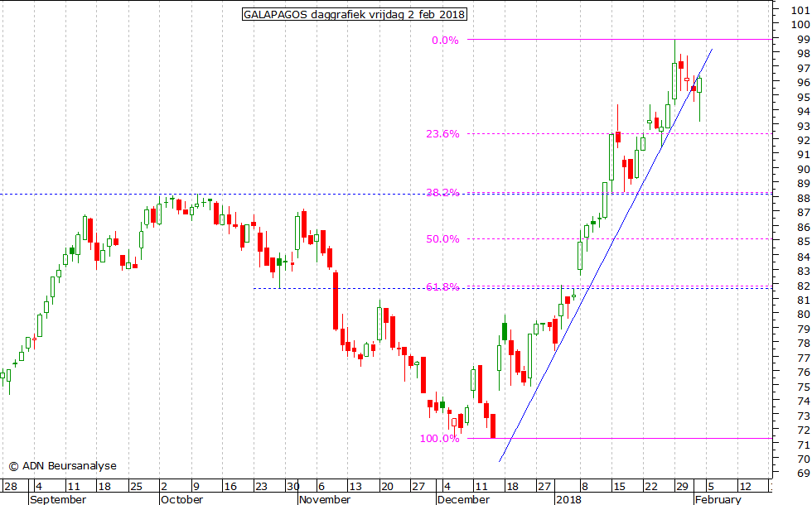The width and height of the screenshot is (812, 505).
Task: Click price 76 on the right axis
Action: 804,373
